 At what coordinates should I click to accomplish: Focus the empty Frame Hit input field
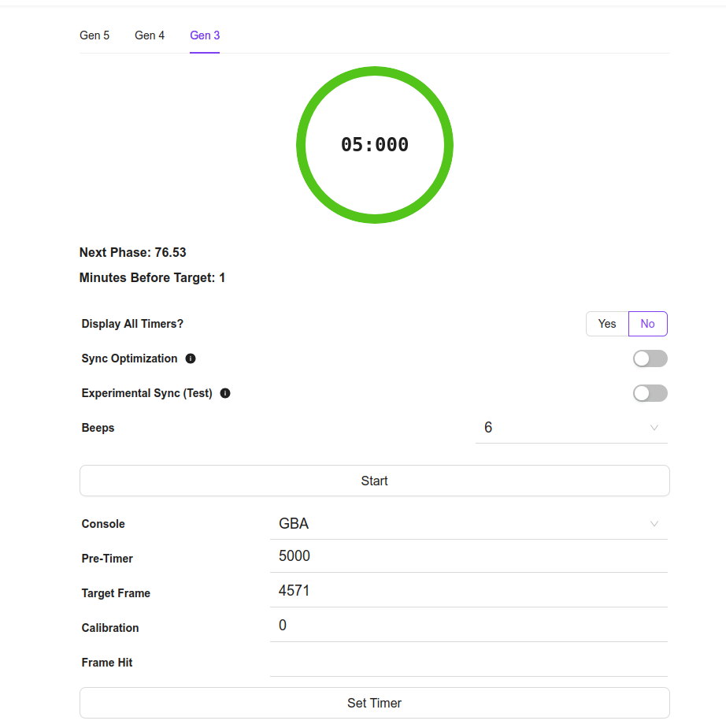469,661
